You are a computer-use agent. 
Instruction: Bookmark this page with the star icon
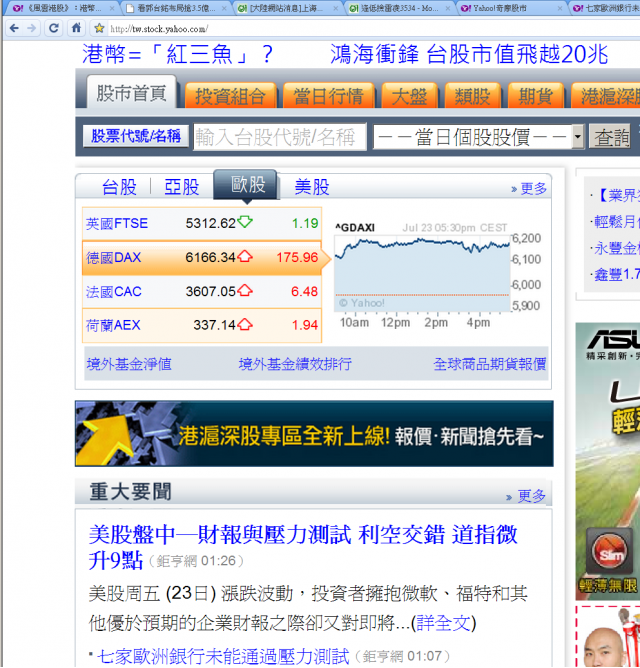pos(99,29)
